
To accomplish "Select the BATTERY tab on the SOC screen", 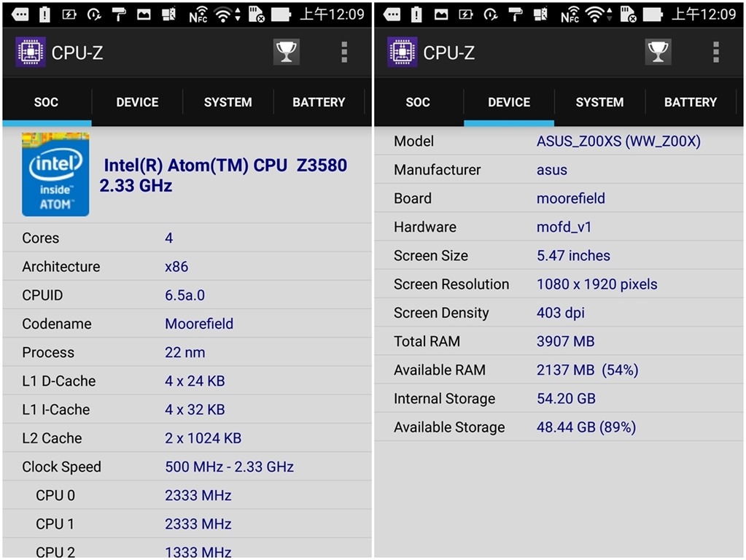I will click(x=319, y=102).
